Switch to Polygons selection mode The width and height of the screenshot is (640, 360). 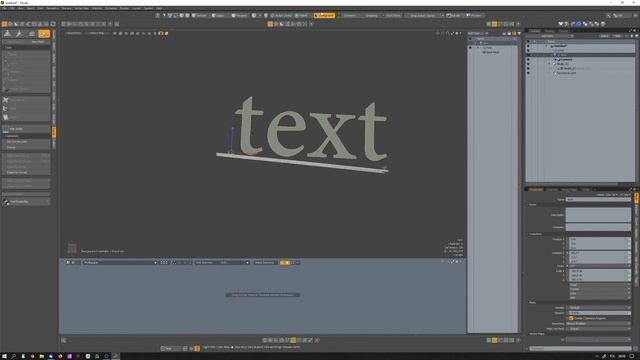pyautogui.click(x=239, y=16)
